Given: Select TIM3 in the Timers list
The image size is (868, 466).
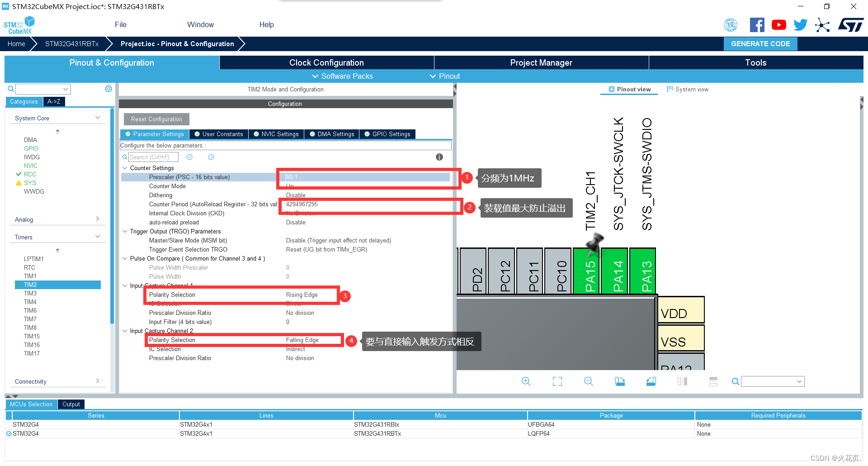Looking at the screenshot, I should coord(30,293).
